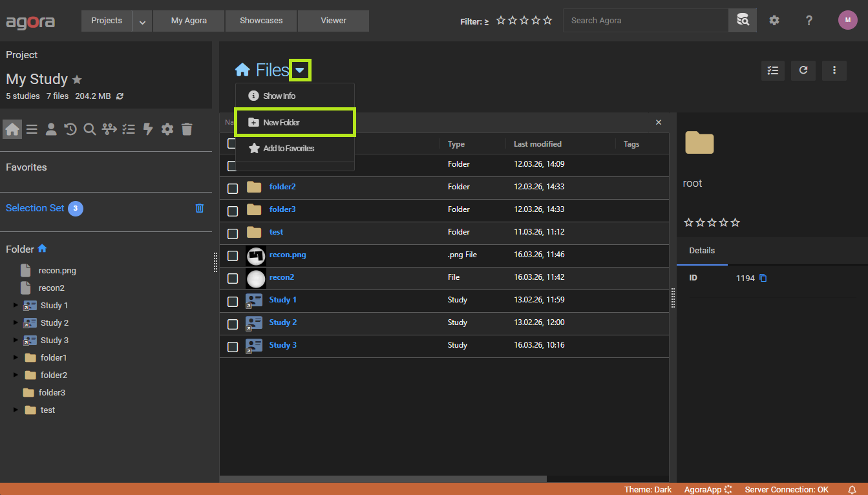Viewport: 868px width, 495px height.
Task: Check the box next to Study 3
Action: [x=233, y=347]
